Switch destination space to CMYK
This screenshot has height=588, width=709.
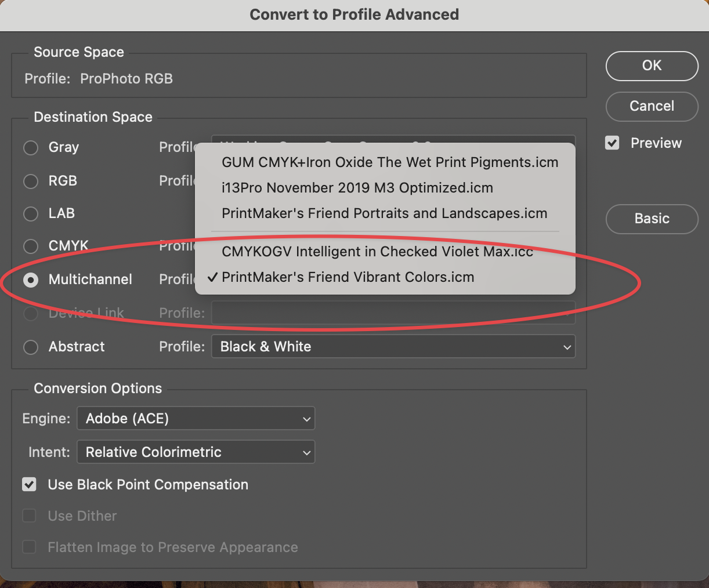(x=31, y=246)
